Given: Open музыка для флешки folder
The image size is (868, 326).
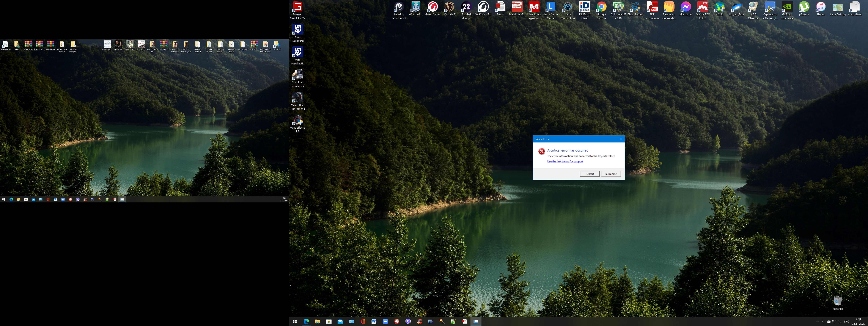Looking at the screenshot, I should pyautogui.click(x=62, y=47).
